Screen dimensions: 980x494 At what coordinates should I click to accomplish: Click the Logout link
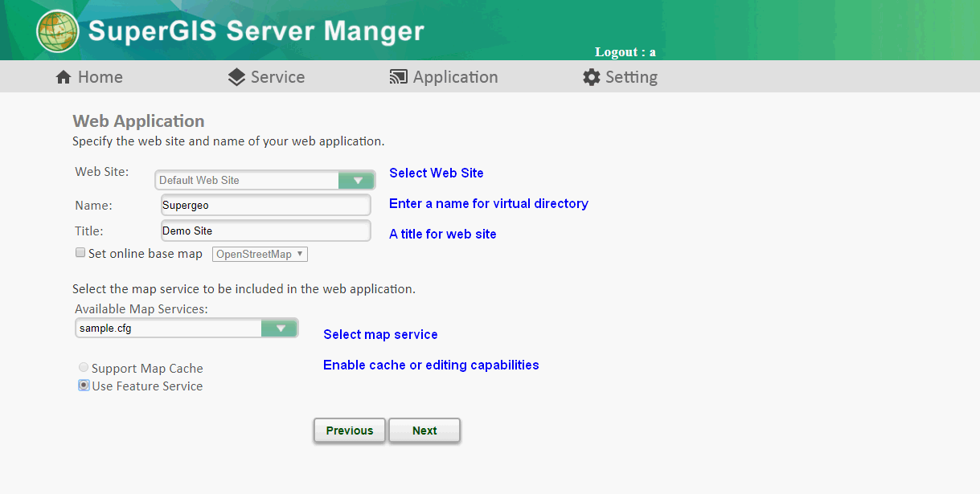tap(625, 52)
